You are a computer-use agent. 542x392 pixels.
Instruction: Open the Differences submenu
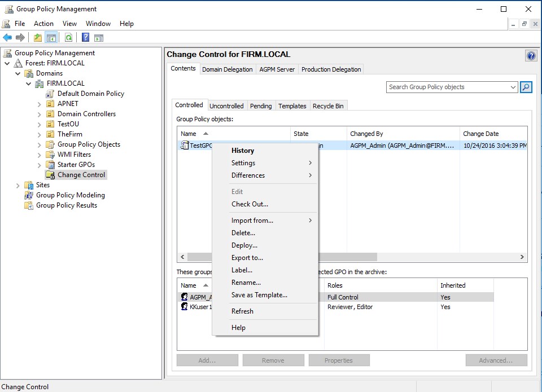coord(265,175)
